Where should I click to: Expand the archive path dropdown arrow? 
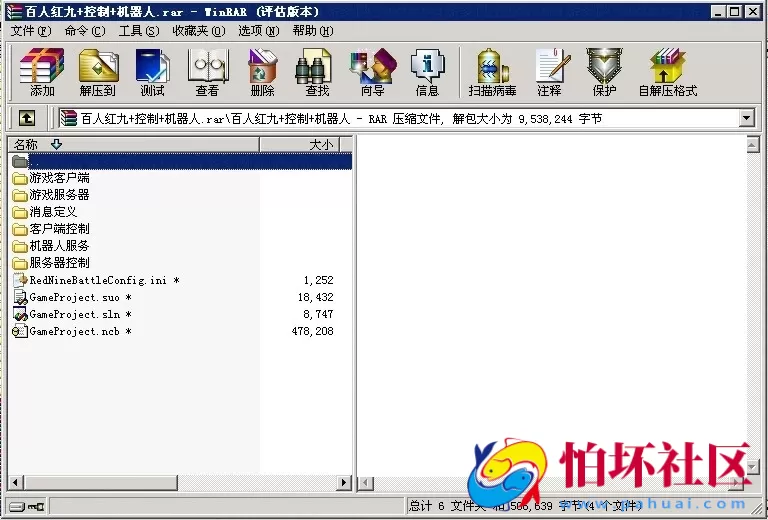(x=747, y=118)
